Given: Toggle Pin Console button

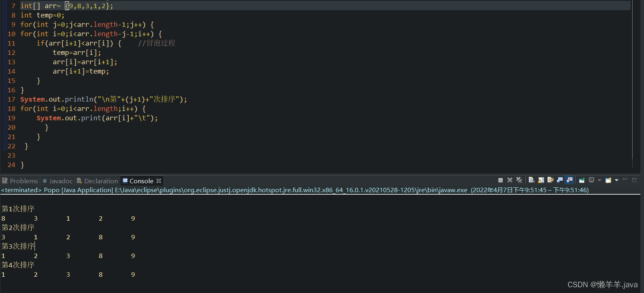Looking at the screenshot, I should tap(582, 180).
